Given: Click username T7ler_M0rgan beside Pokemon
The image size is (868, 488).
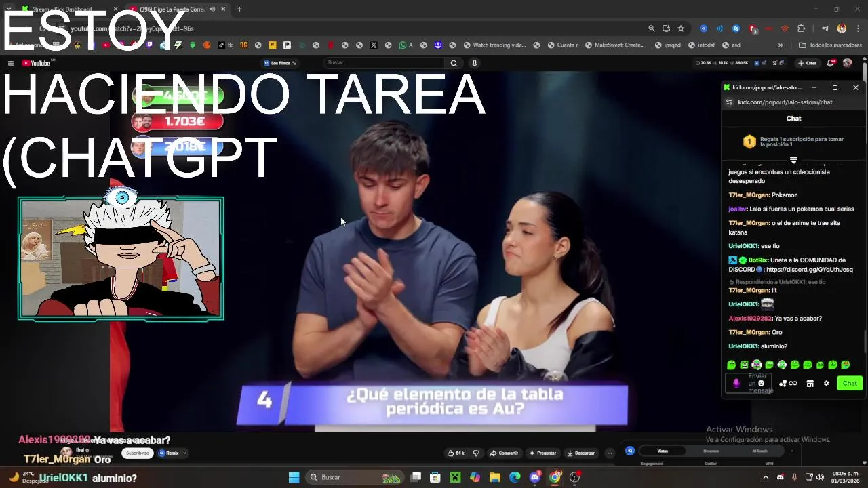Looking at the screenshot, I should (x=749, y=195).
